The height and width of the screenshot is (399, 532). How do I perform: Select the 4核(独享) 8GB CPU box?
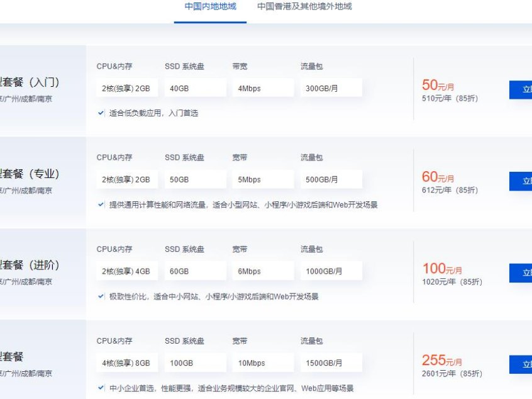click(x=127, y=363)
